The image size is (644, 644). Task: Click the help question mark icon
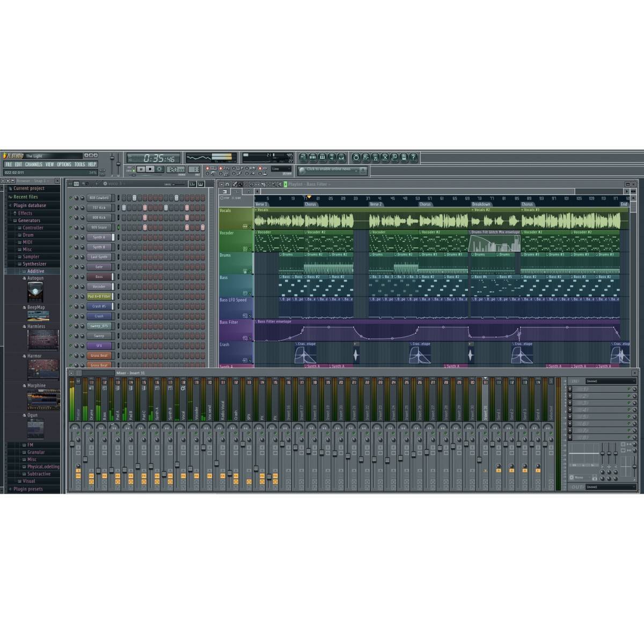(x=413, y=157)
